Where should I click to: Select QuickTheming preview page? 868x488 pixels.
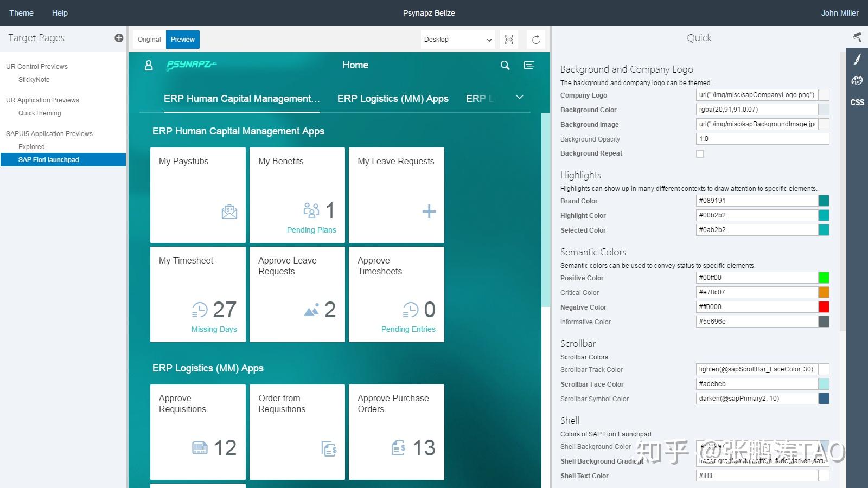coord(40,113)
